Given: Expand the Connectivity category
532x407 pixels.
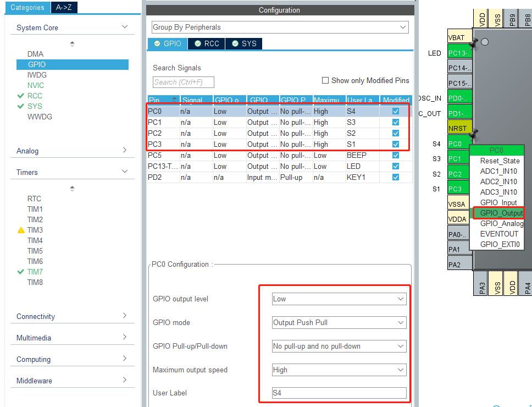Looking at the screenshot, I should pyautogui.click(x=71, y=316).
